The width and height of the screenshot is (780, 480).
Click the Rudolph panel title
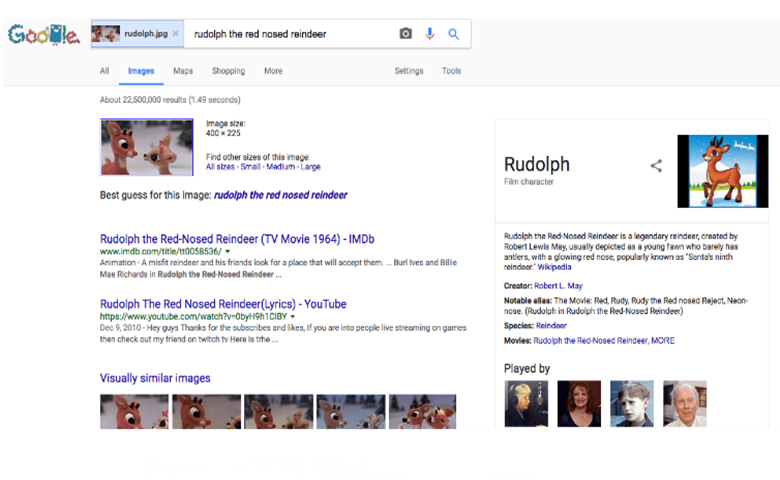(537, 164)
